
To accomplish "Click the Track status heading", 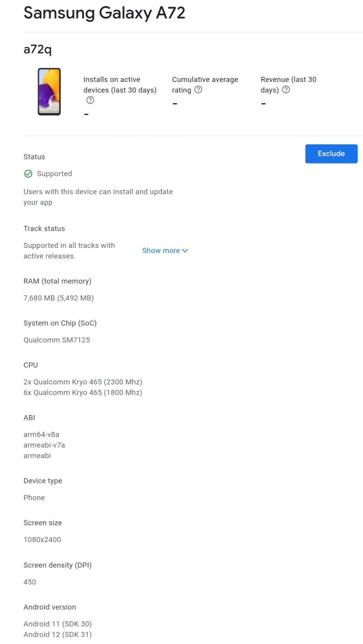I will 44,229.
